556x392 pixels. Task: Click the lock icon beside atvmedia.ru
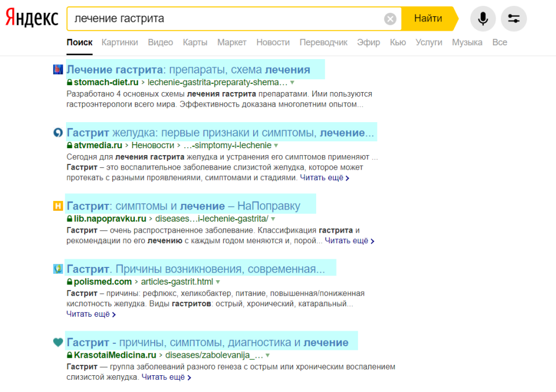point(69,145)
